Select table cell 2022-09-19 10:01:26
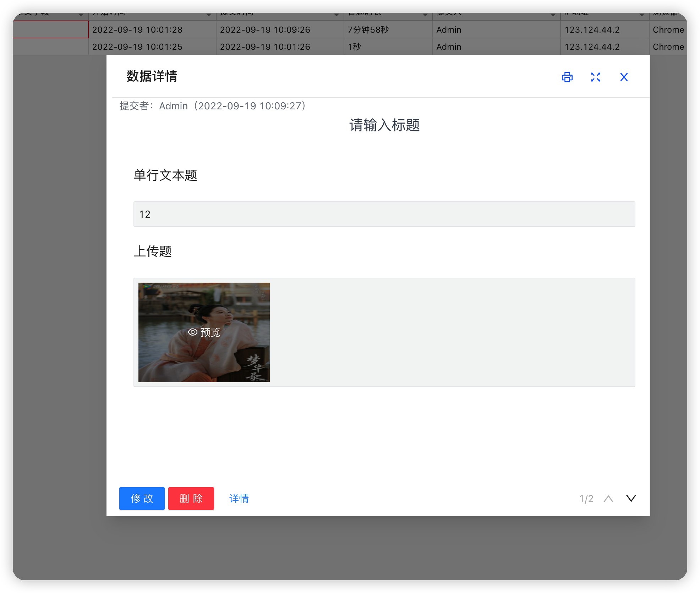 280,47
